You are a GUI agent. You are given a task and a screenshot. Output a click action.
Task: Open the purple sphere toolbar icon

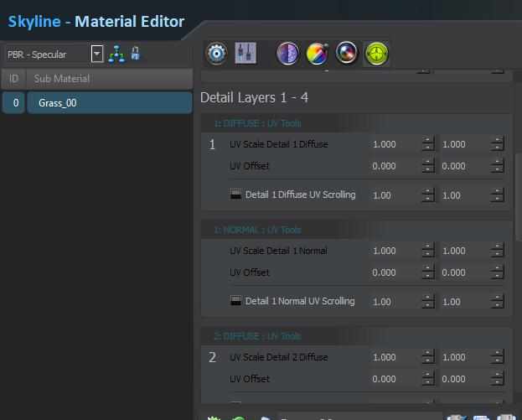(x=287, y=54)
